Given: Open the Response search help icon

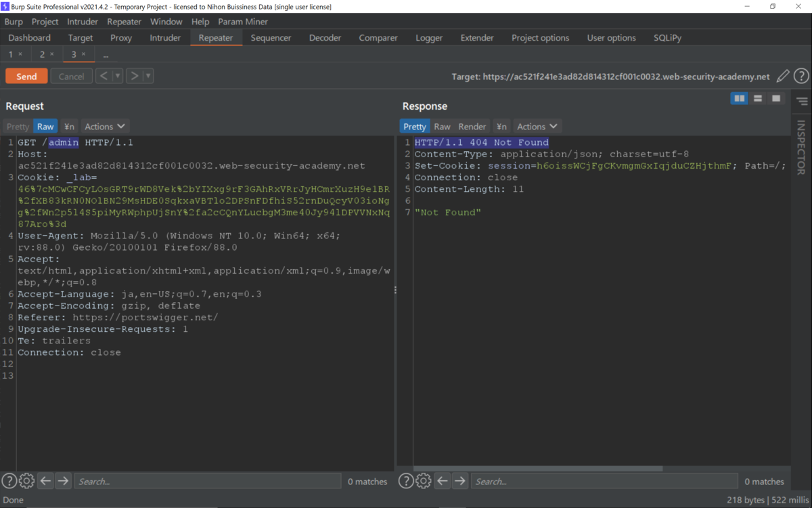Looking at the screenshot, I should click(405, 481).
